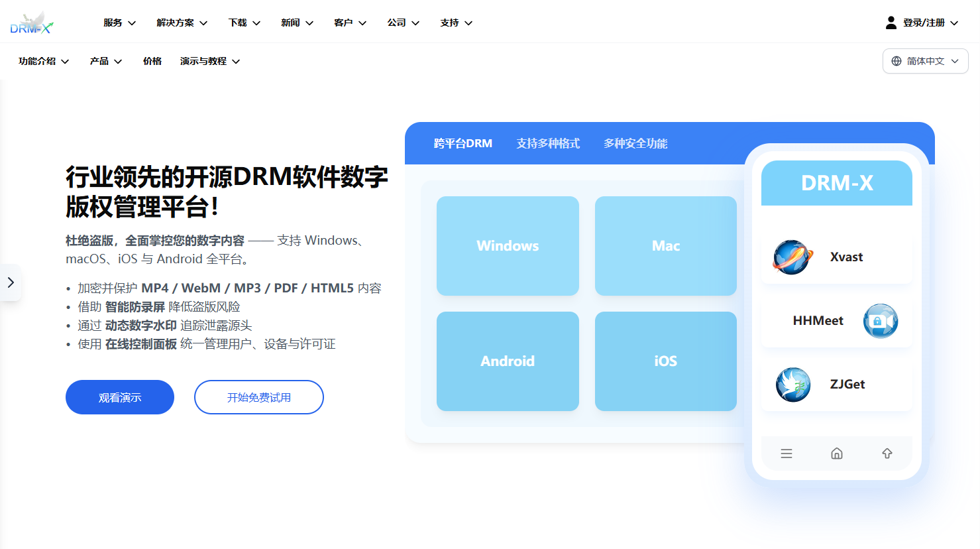980x549 pixels.
Task: Open the 下载 dropdown menu
Action: 245,23
